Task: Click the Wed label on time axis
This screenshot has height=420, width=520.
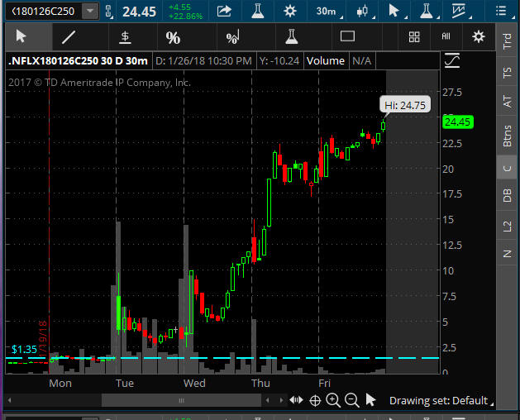Action: pyautogui.click(x=194, y=383)
